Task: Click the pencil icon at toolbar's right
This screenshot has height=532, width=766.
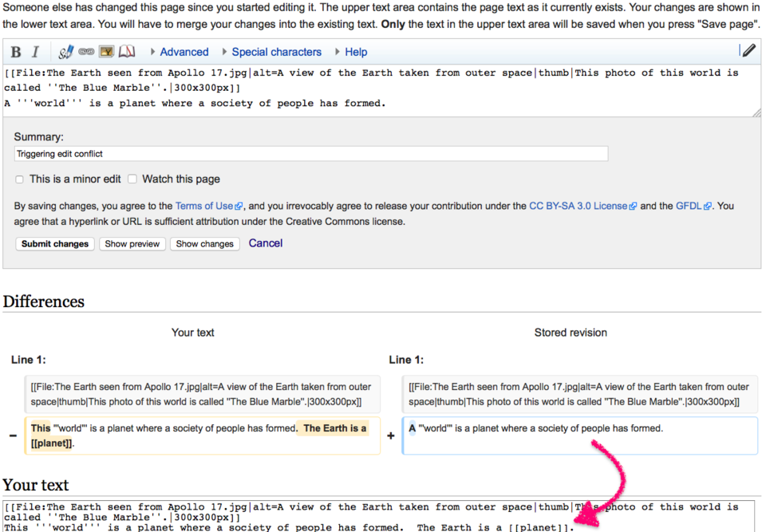Action: (748, 49)
